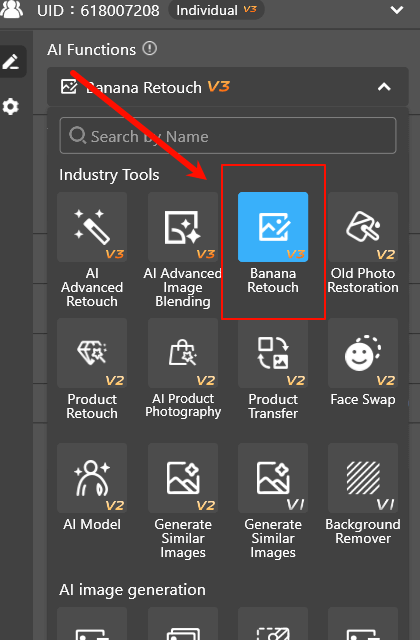Open the AI Advanced Image Blending tool

point(182,227)
